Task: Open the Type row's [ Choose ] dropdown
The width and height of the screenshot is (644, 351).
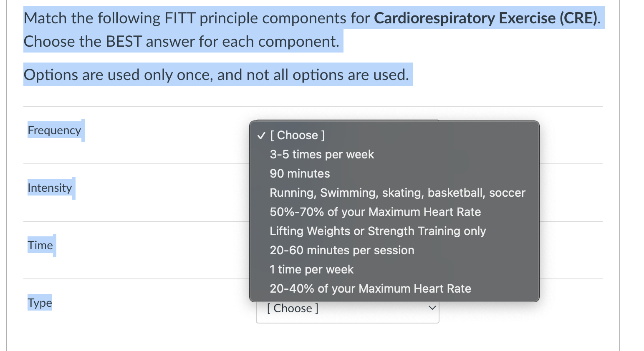Action: click(347, 308)
